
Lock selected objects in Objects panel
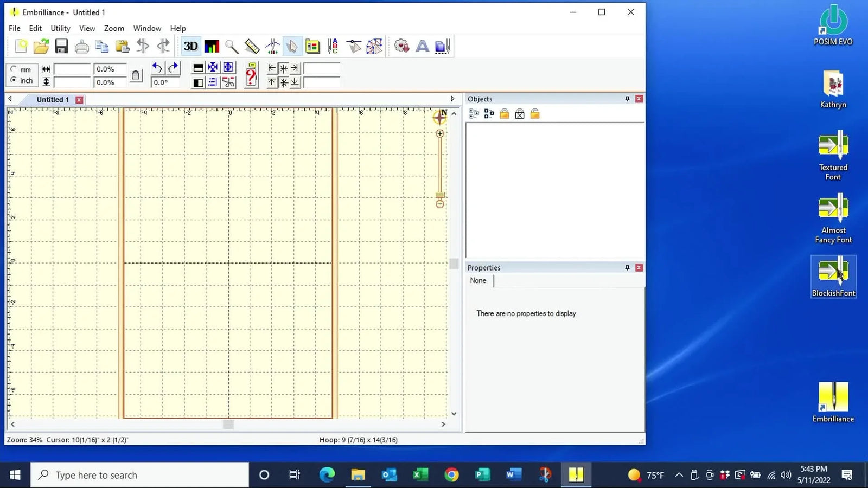tap(504, 114)
